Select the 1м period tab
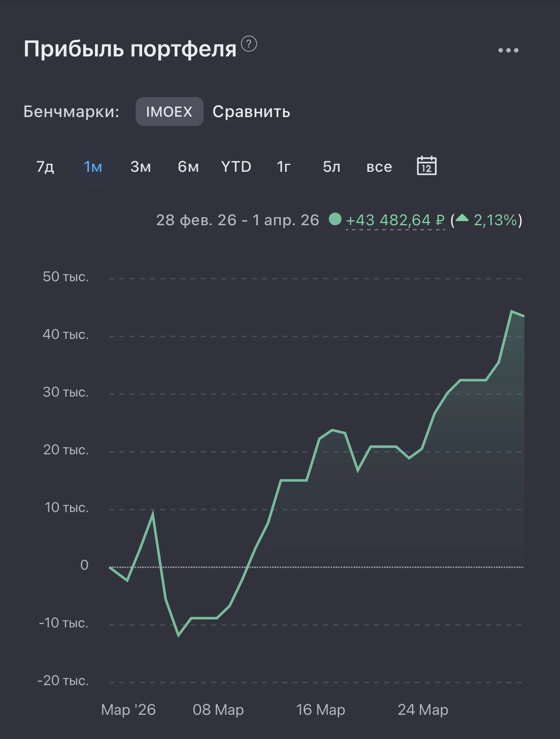 tap(93, 167)
